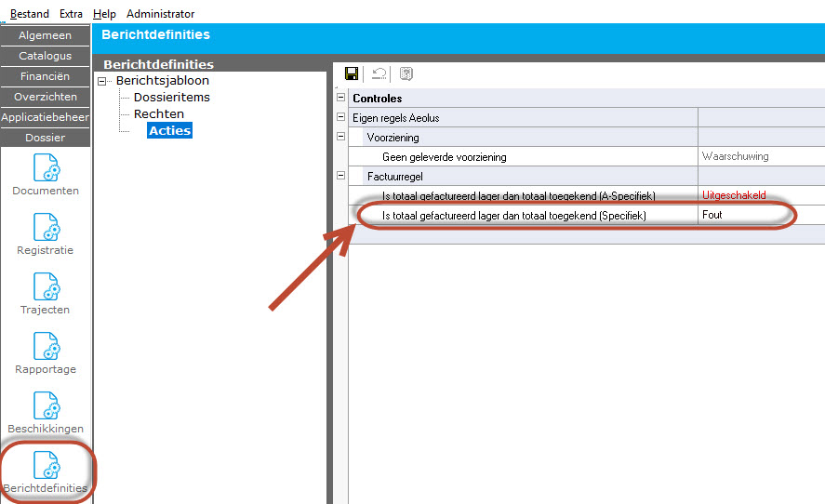
Task: Open the Extra menu
Action: (x=71, y=14)
